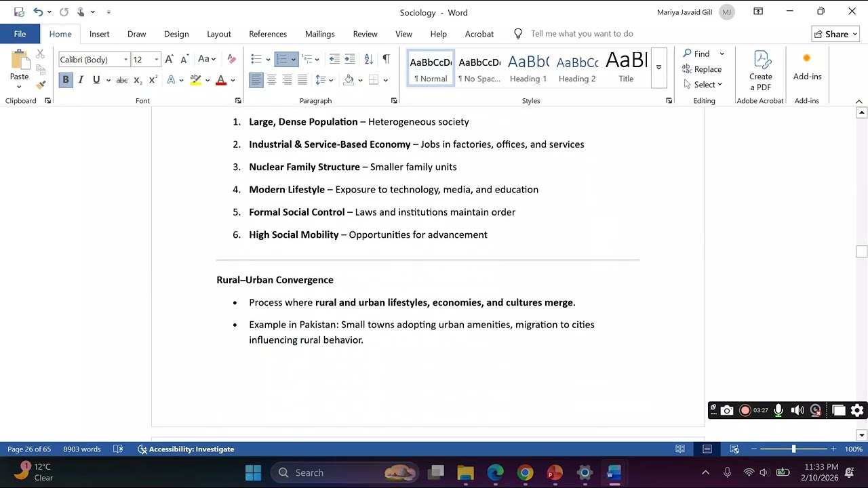The width and height of the screenshot is (868, 488).
Task: Apply superscript formatting
Action: pyautogui.click(x=153, y=80)
